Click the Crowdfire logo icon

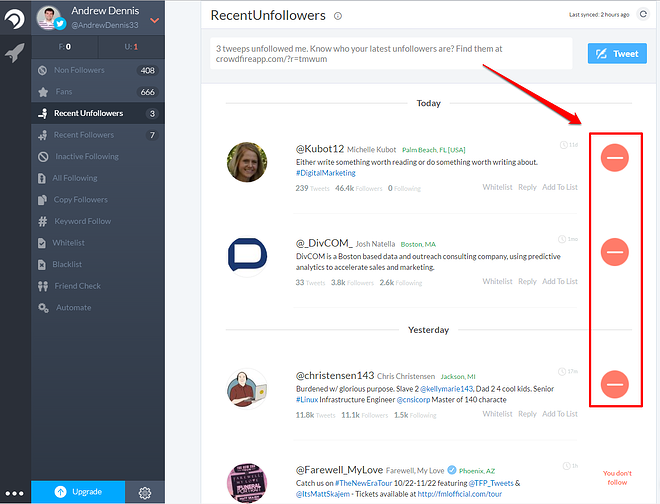15,20
